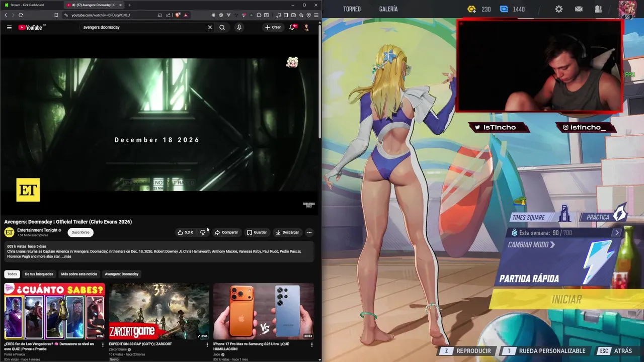Open the Galería tab in game
This screenshot has height=362, width=644.
point(388,9)
